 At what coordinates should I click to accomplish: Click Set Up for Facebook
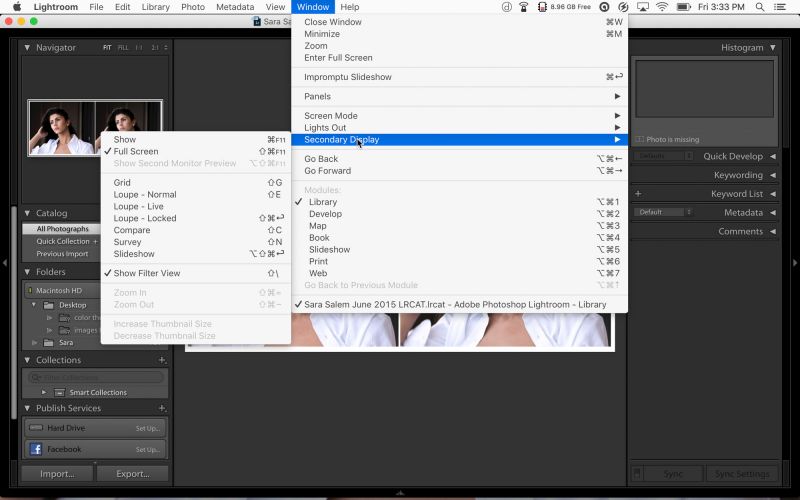(148, 449)
